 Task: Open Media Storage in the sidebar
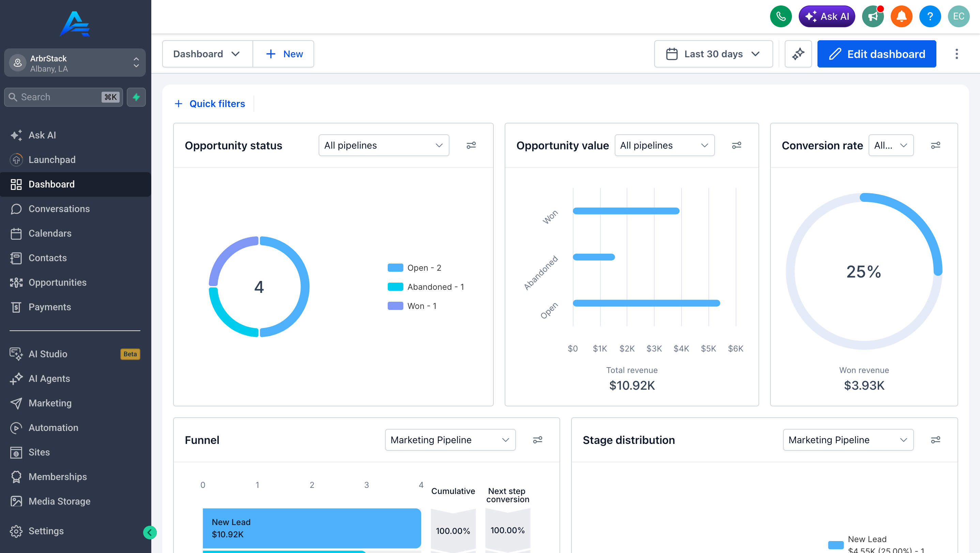click(75, 501)
